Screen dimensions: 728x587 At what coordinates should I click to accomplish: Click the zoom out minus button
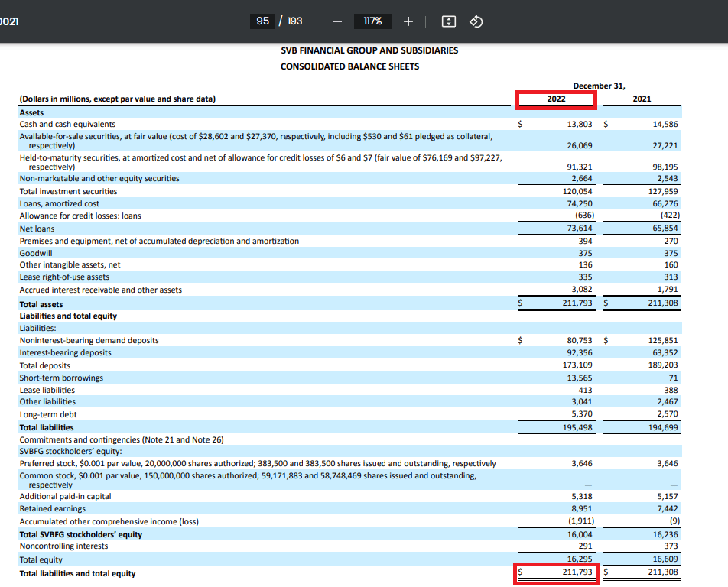pyautogui.click(x=336, y=21)
